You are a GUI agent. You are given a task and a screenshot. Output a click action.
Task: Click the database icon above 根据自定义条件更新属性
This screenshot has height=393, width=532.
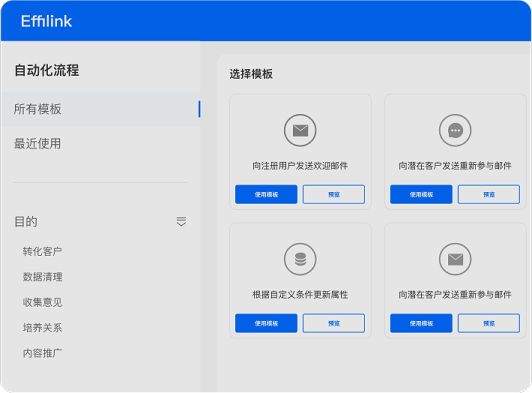300,259
